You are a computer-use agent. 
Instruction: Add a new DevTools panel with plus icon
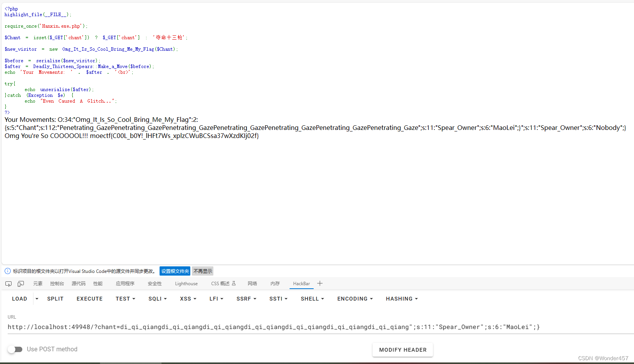[x=319, y=283]
